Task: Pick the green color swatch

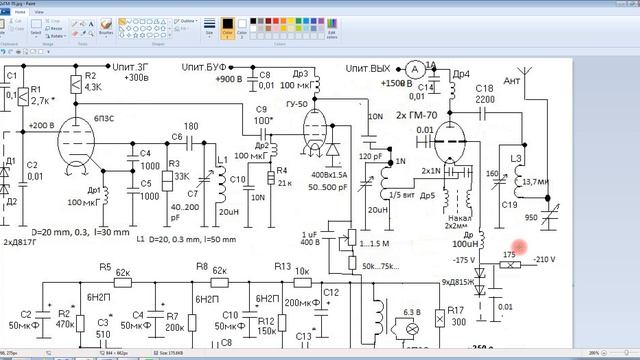Action: coord(298,21)
